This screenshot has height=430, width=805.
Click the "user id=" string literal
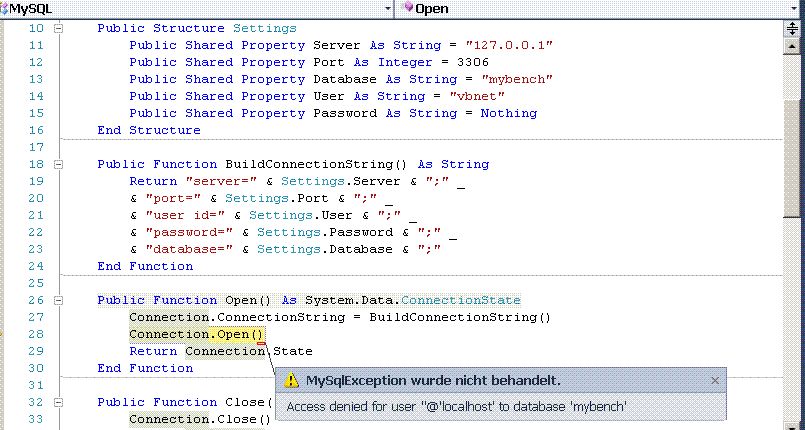point(185,215)
